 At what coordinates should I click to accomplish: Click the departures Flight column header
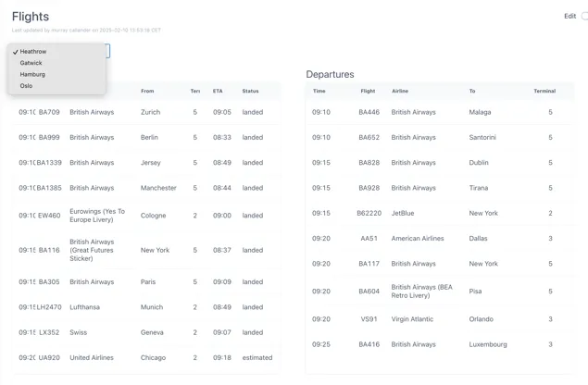pyautogui.click(x=368, y=91)
